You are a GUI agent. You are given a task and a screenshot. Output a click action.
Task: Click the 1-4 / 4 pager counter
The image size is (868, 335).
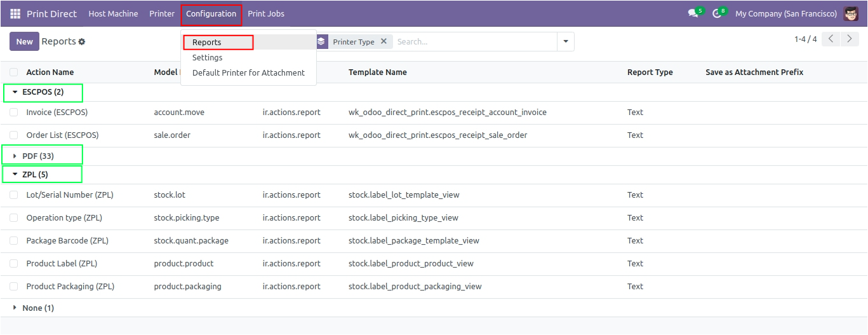point(805,39)
